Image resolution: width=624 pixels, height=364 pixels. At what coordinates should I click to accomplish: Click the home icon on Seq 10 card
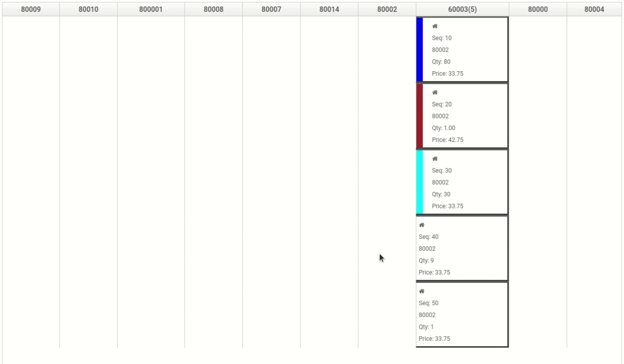(435, 26)
